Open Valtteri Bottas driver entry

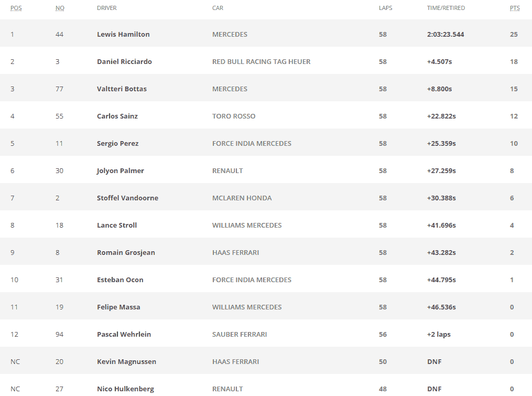pos(122,89)
